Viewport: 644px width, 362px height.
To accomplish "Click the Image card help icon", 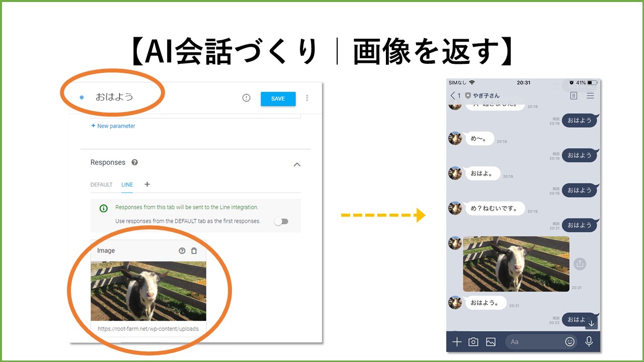I will [182, 250].
